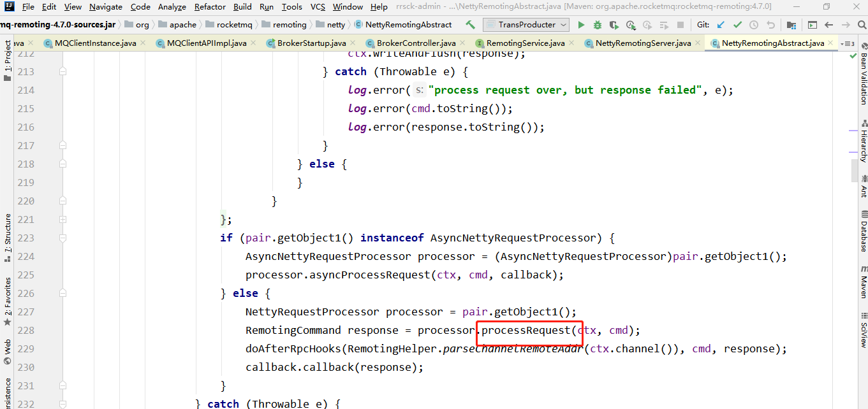Click the org breadcrumb folder
This screenshot has height=409, width=868.
(137, 25)
